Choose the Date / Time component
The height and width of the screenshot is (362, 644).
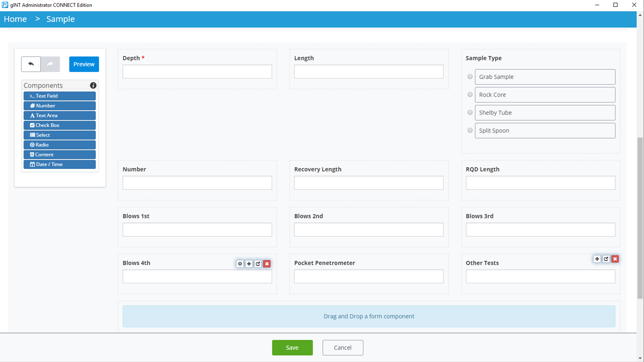click(60, 164)
